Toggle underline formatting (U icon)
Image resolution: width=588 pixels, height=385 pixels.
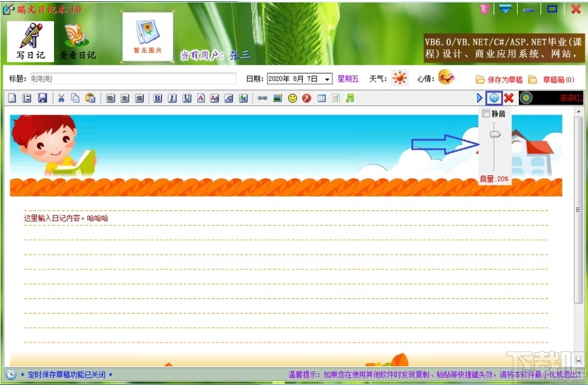187,98
